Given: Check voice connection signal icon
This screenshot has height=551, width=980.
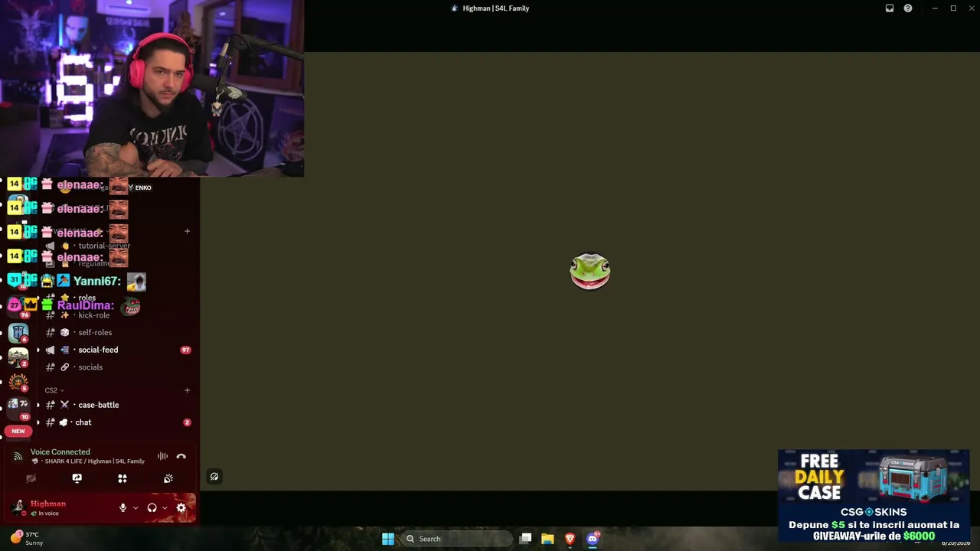Looking at the screenshot, I should 18,456.
